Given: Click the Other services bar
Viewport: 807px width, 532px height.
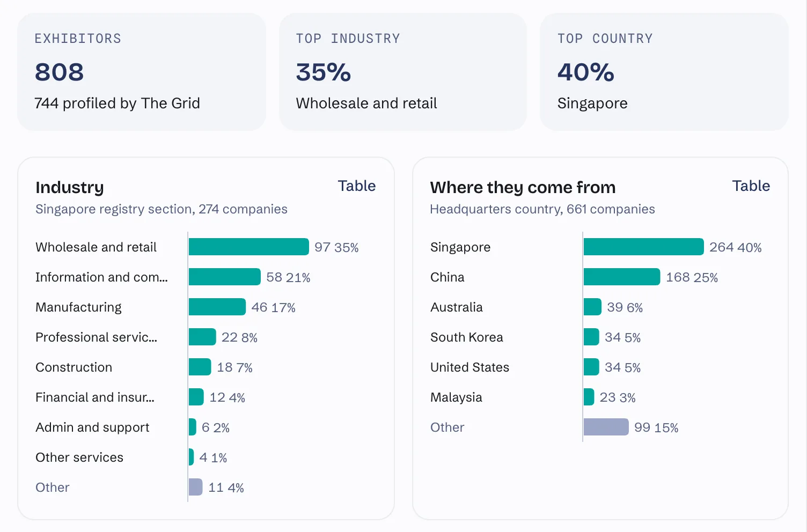Looking at the screenshot, I should 191,457.
